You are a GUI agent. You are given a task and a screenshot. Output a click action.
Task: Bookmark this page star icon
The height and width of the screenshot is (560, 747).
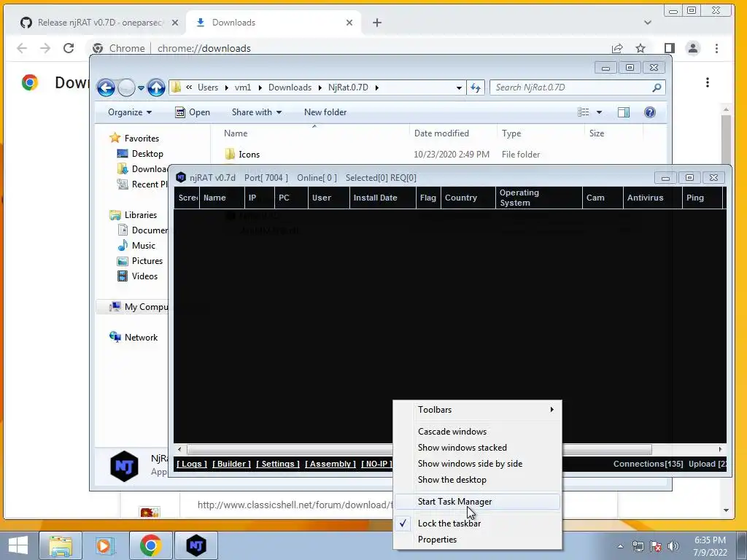point(640,48)
